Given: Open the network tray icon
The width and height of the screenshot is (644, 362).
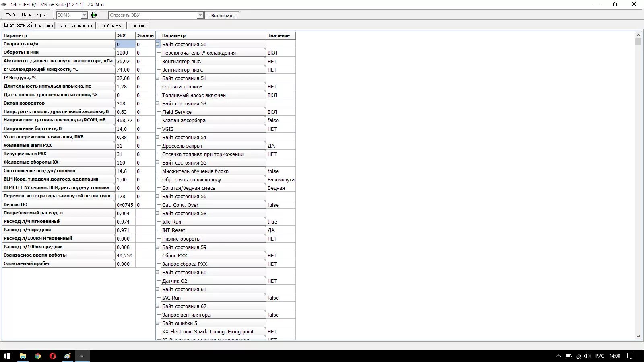Looking at the screenshot, I should [x=578, y=356].
